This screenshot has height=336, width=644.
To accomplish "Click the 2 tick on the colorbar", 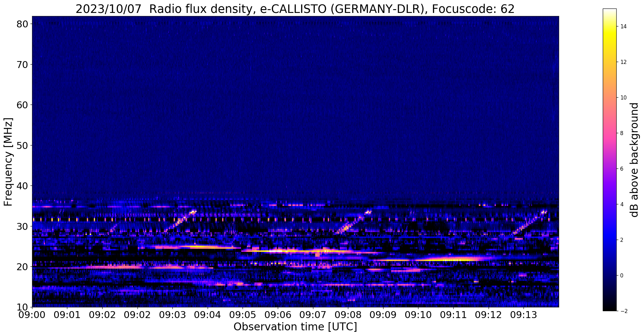I will [622, 240].
